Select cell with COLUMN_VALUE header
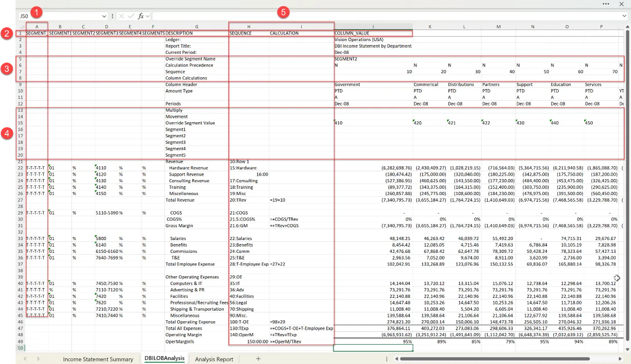 coord(373,33)
